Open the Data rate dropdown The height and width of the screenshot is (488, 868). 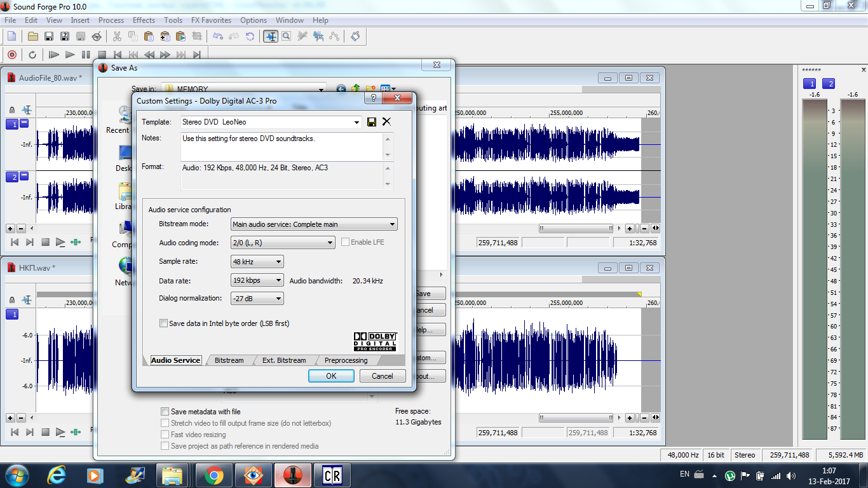click(x=278, y=280)
